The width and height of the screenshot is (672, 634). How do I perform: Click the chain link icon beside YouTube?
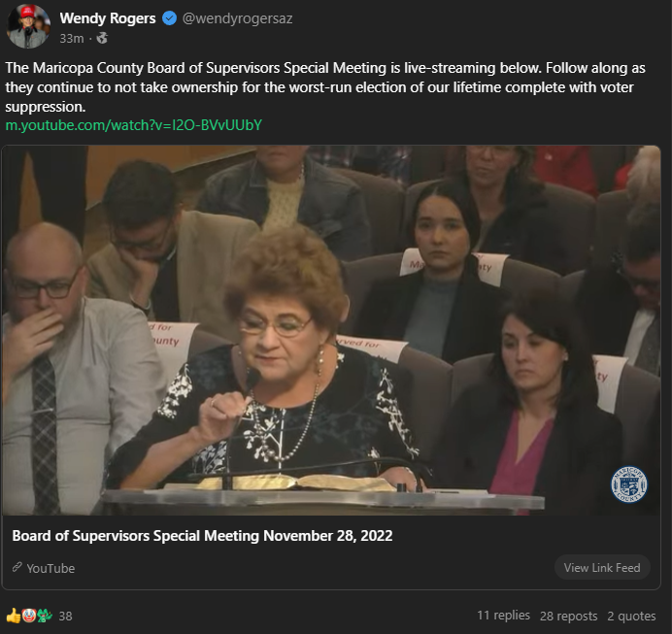(17, 567)
